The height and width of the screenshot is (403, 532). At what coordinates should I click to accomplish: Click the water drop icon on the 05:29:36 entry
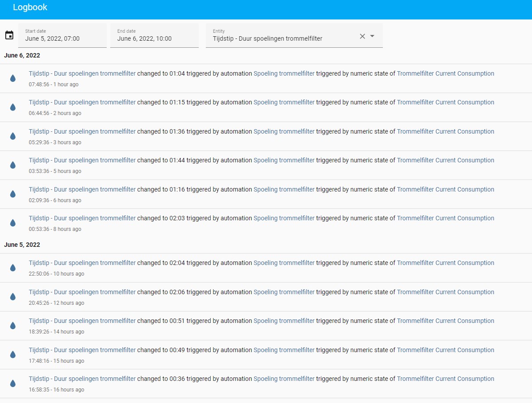pyautogui.click(x=13, y=136)
